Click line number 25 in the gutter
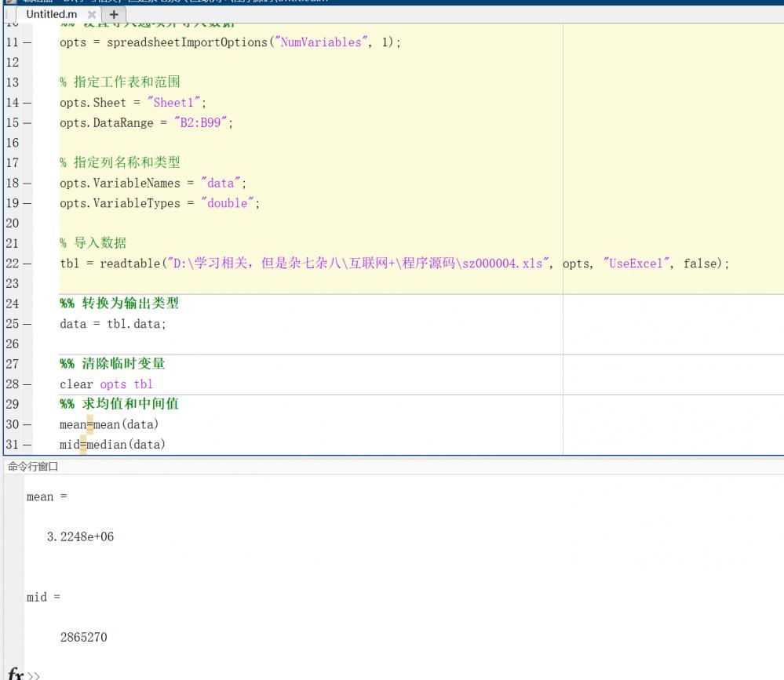Image resolution: width=784 pixels, height=680 pixels. (x=11, y=323)
